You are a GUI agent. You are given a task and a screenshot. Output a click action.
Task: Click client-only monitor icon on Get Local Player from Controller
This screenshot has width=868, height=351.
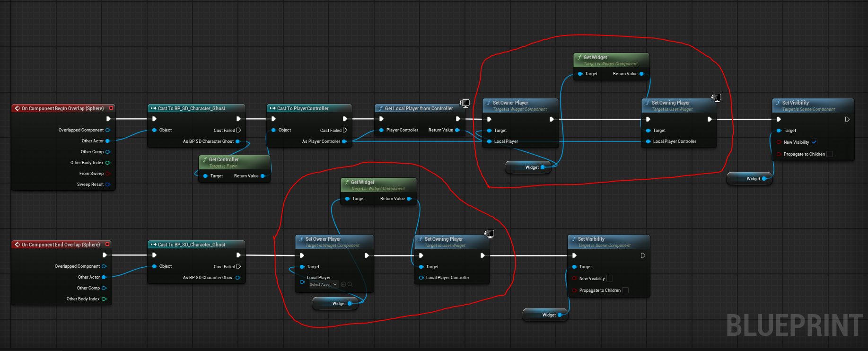click(465, 103)
